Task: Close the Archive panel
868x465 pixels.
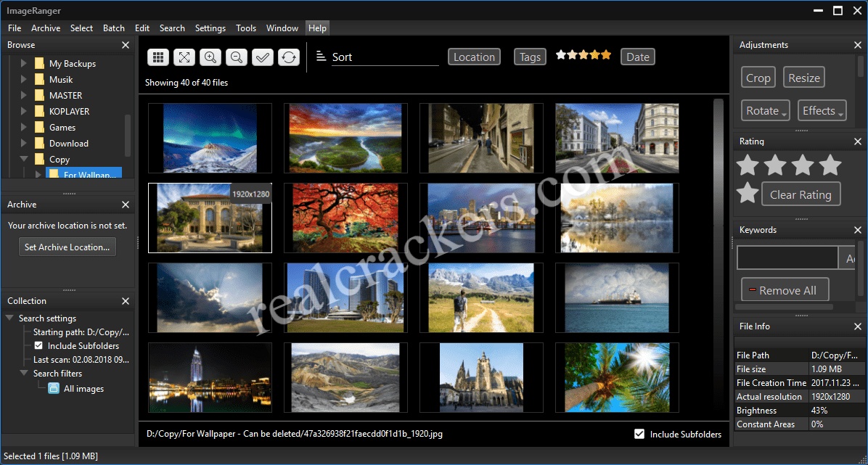Action: click(126, 205)
